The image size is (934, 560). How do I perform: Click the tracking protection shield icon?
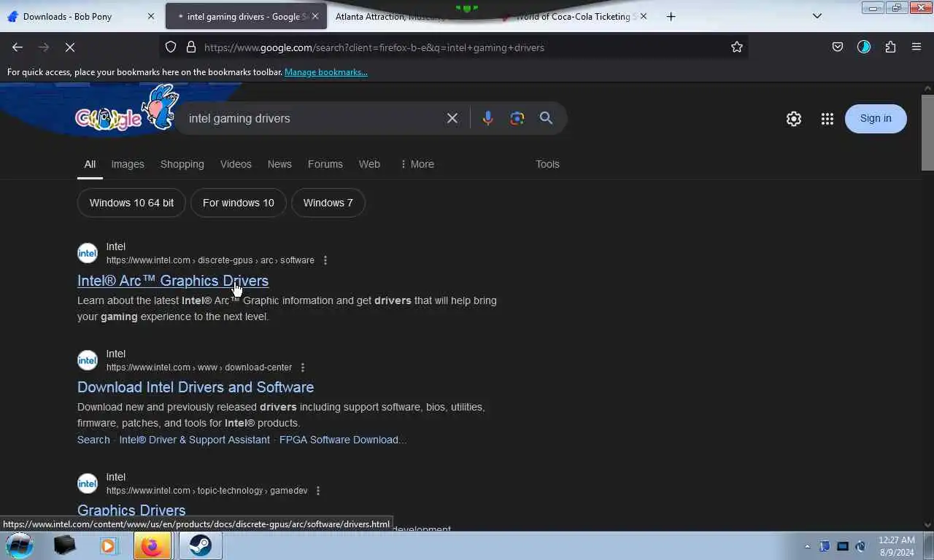171,47
